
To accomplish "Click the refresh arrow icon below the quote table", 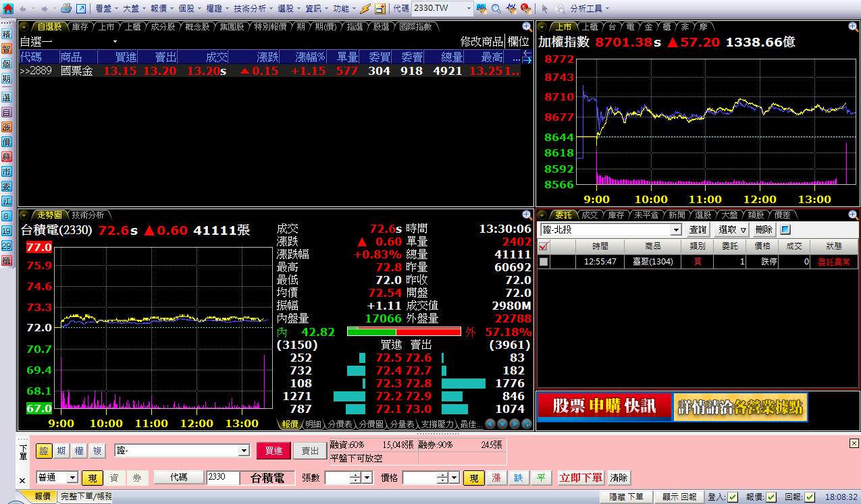I will (526, 424).
